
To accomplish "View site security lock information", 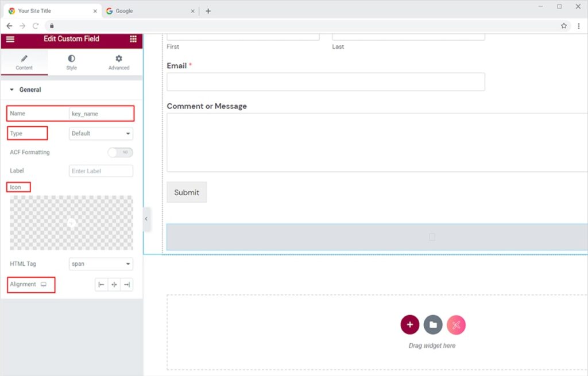I will click(52, 26).
